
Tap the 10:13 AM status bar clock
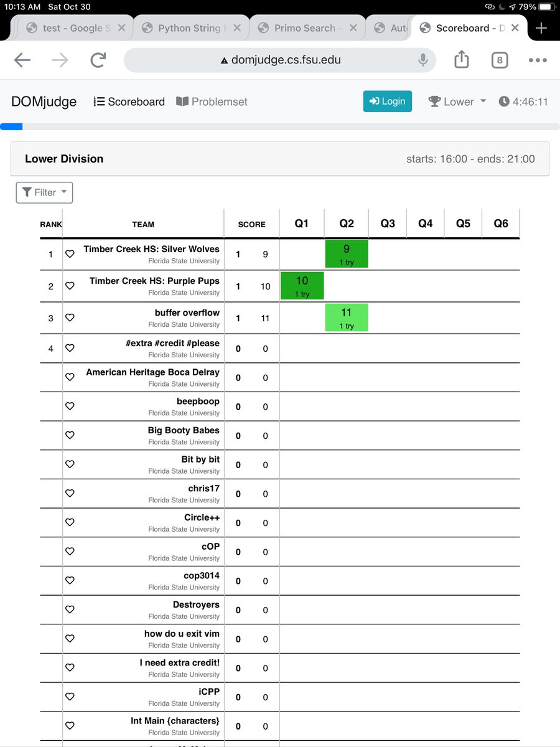(x=22, y=7)
